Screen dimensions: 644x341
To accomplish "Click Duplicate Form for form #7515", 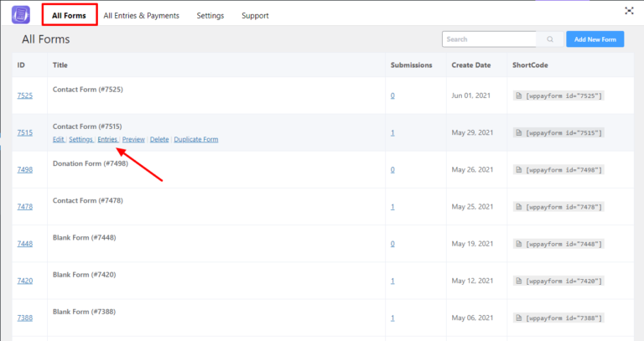I will (x=196, y=139).
